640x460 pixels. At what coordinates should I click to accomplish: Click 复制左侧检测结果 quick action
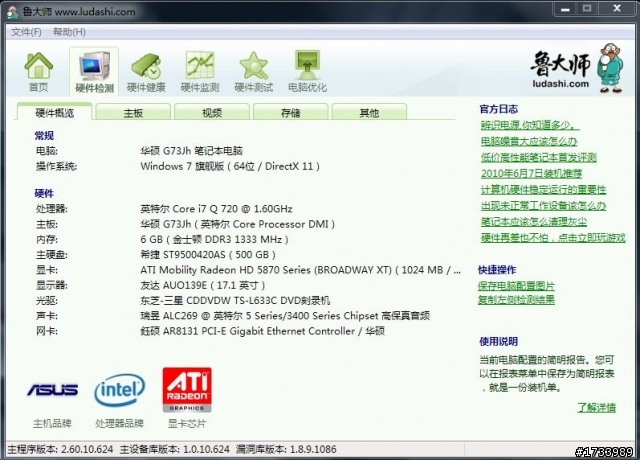[x=516, y=300]
